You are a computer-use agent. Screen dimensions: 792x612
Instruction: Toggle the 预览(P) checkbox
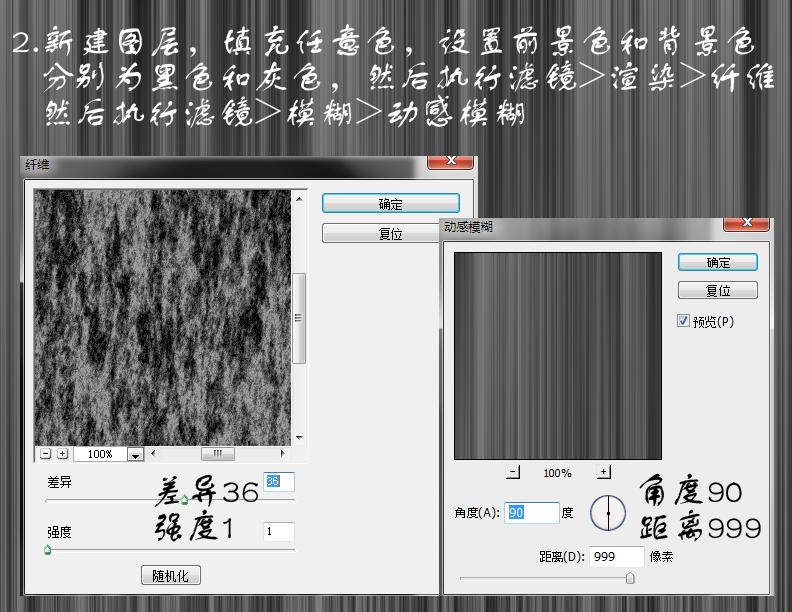683,321
